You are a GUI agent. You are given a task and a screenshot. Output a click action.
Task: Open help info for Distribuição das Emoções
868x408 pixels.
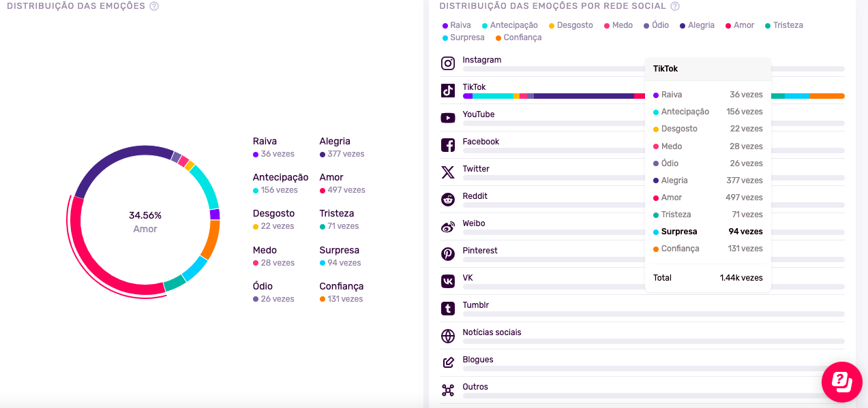(x=154, y=6)
